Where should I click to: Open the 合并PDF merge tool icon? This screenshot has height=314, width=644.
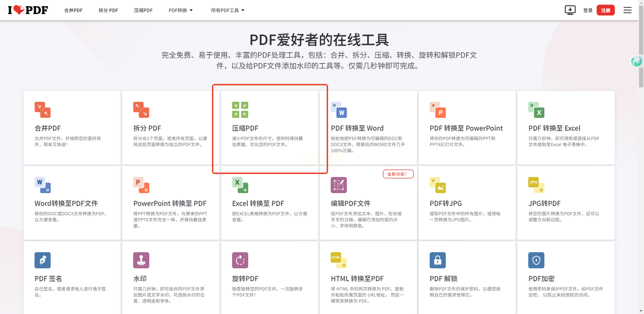42,110
